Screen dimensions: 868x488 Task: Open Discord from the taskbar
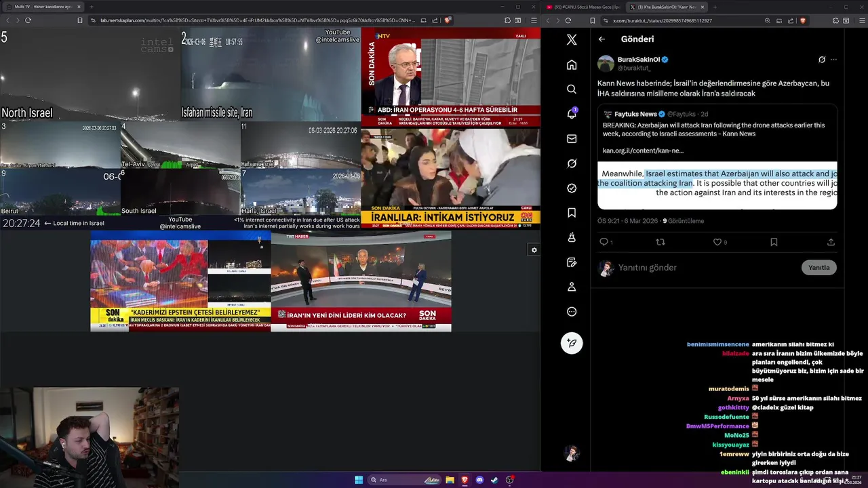[479, 480]
